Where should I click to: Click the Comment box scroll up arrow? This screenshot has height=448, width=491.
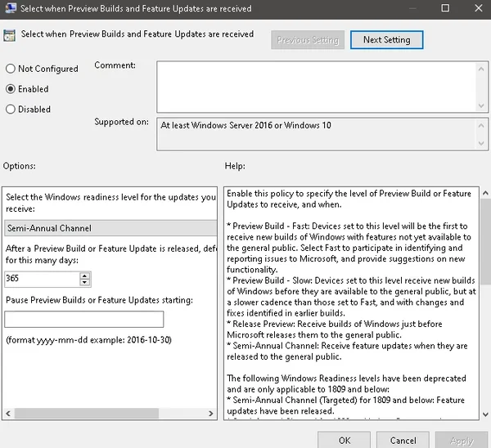(x=481, y=69)
